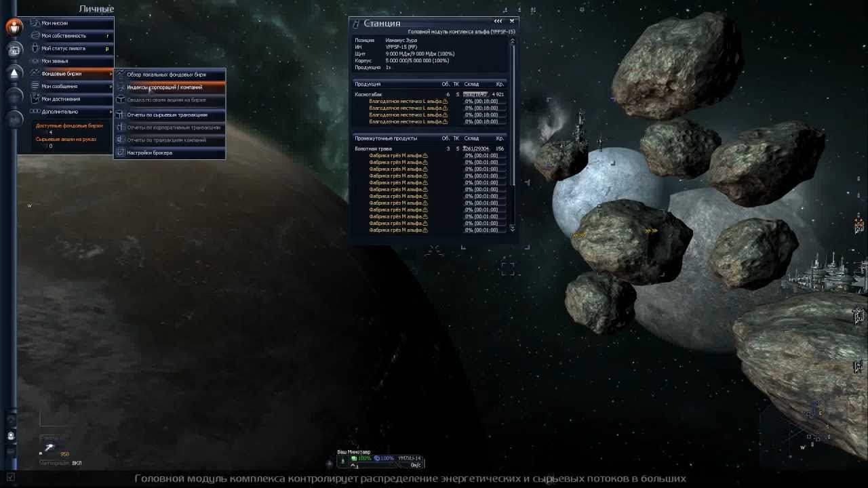868x488 pixels.
Task: Click the cube icon next to 'Отчеты по сырьевым транзакциям'
Action: (x=121, y=115)
